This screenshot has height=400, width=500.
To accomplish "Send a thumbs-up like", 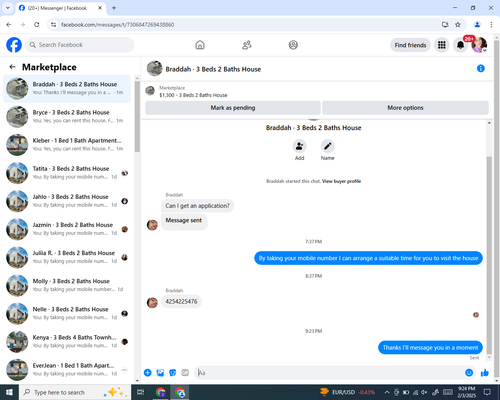I will (485, 373).
